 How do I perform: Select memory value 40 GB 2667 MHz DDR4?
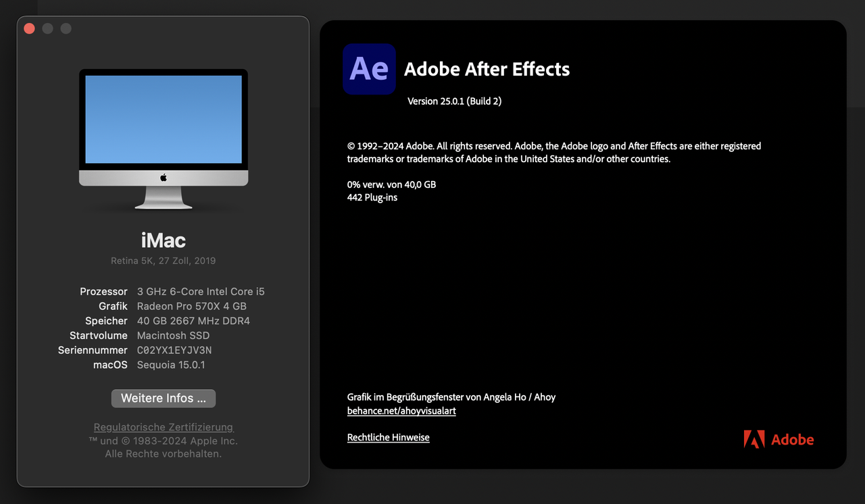(193, 321)
